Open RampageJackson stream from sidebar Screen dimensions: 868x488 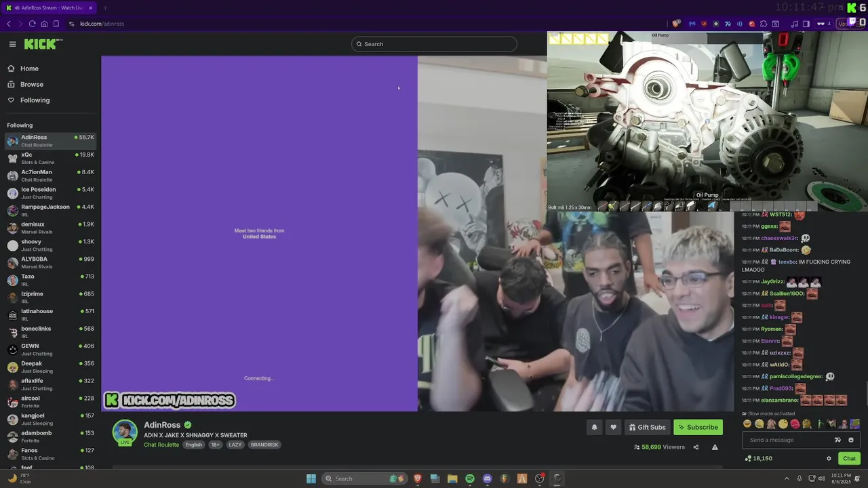click(x=50, y=210)
